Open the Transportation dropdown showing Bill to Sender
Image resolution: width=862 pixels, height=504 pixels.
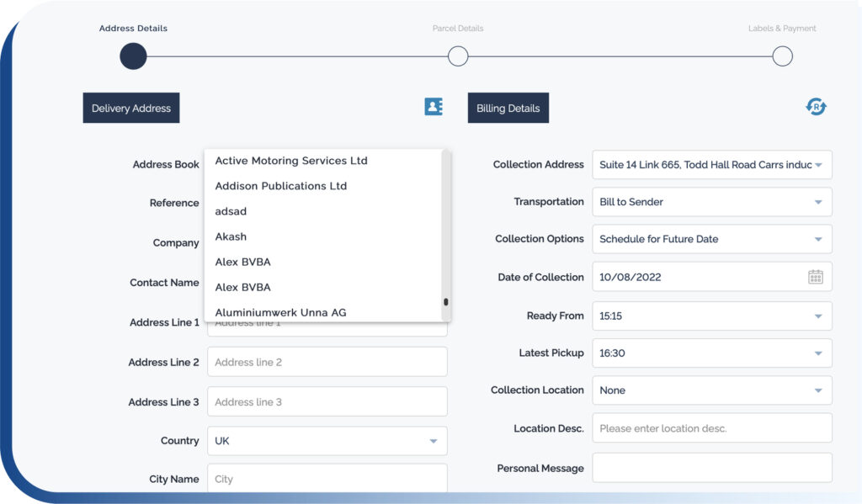click(711, 202)
